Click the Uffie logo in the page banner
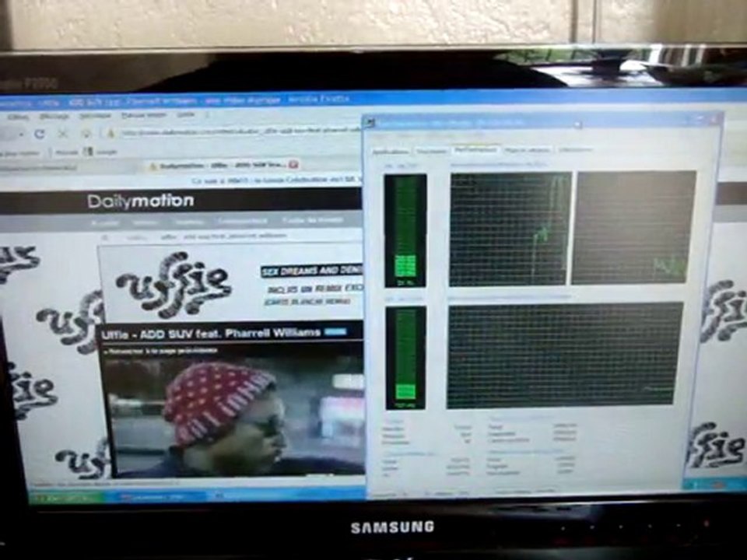 click(x=174, y=285)
